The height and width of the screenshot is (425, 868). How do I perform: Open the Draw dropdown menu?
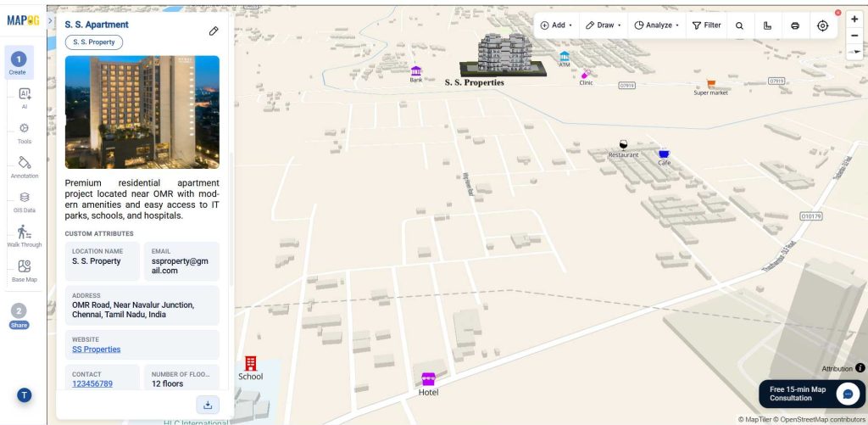pos(604,25)
